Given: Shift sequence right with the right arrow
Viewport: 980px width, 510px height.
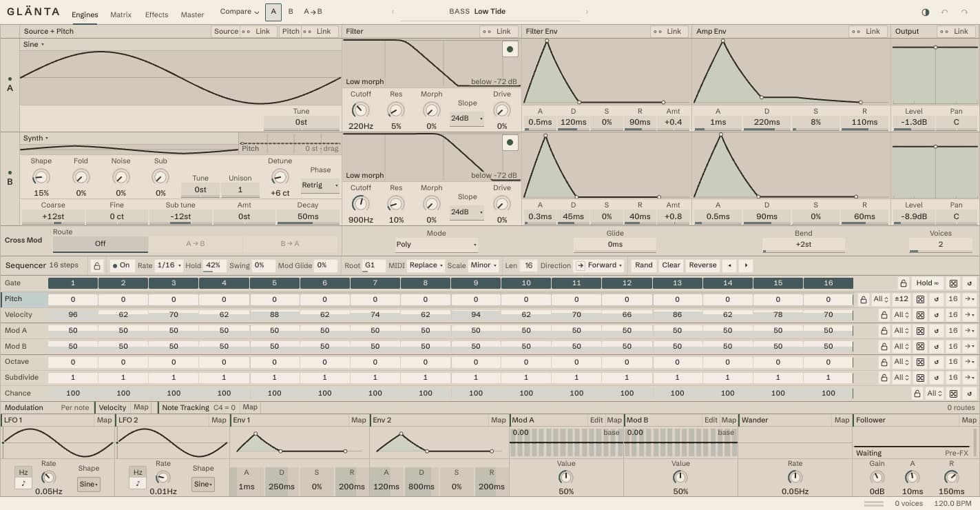Looking at the screenshot, I should point(746,265).
